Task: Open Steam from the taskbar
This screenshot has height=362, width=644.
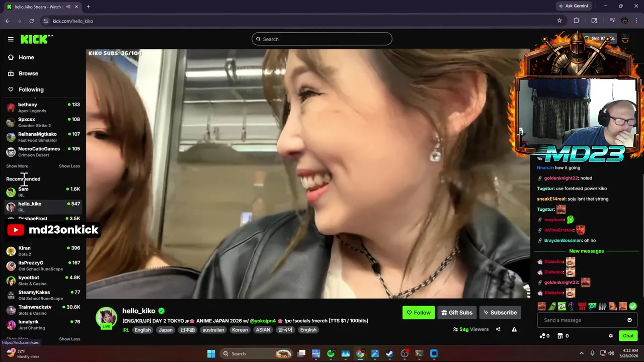Action: pos(389,353)
